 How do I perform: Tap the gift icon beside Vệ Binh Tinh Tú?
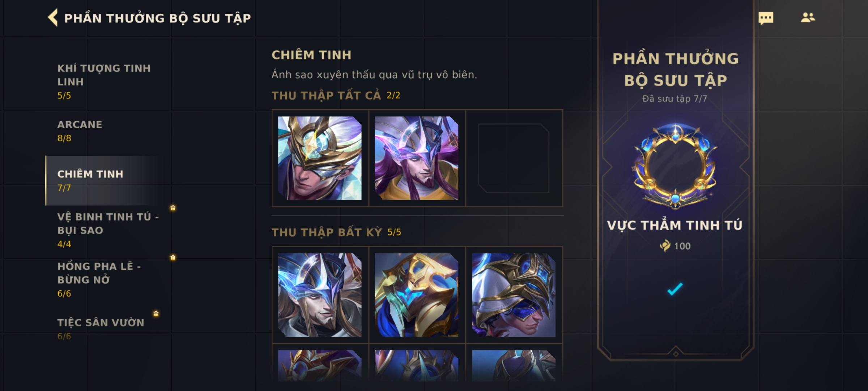tap(173, 208)
